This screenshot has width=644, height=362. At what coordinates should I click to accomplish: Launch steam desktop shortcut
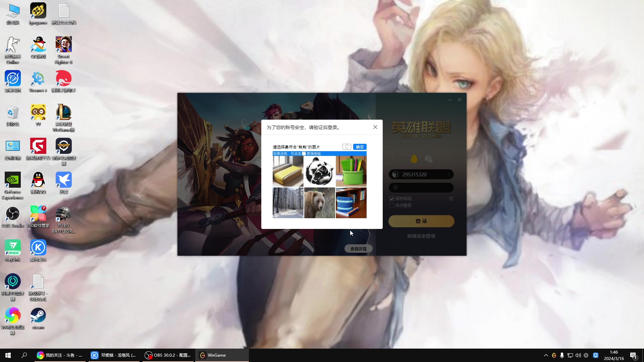click(38, 319)
